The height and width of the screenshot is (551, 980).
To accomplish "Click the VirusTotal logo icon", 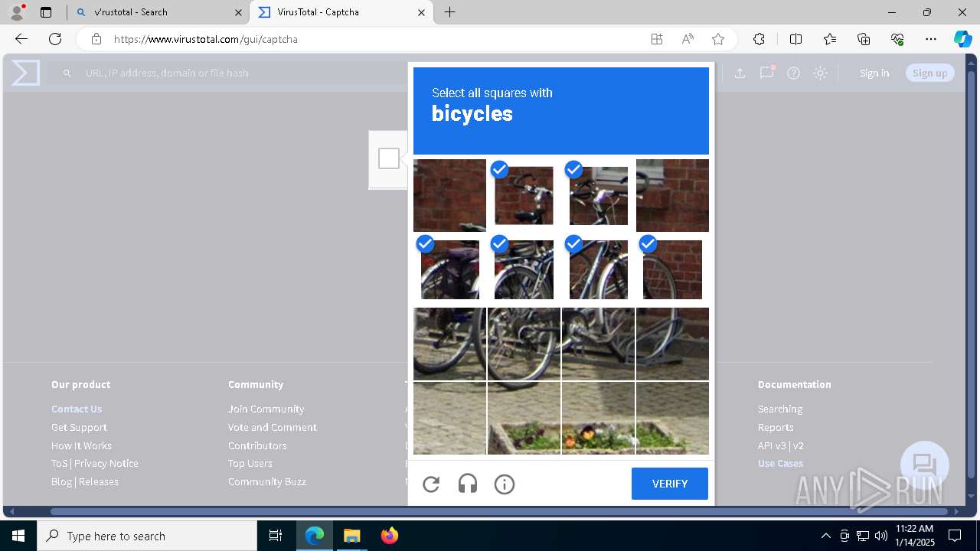I will (x=25, y=73).
